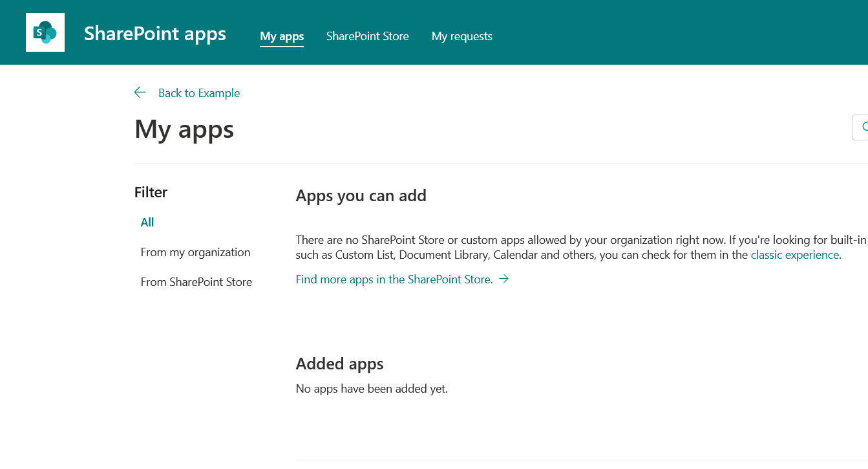Open the My apps tab
The image size is (868, 469).
[x=282, y=36]
